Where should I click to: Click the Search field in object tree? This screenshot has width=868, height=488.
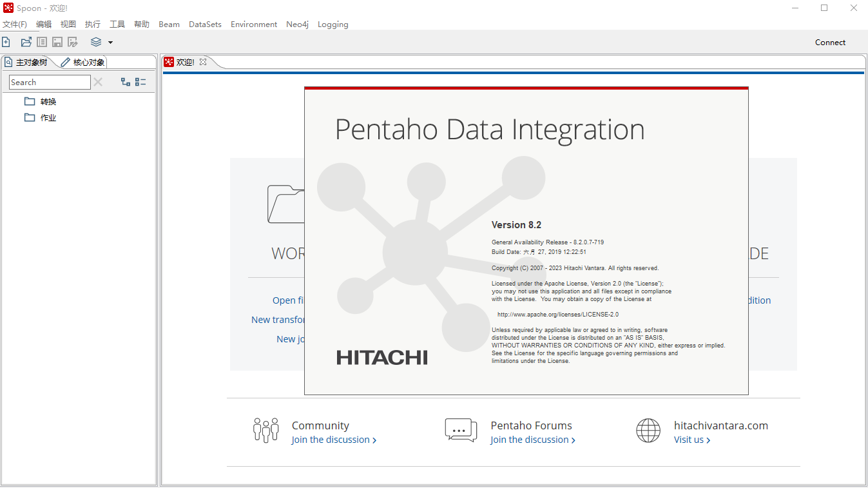(x=50, y=82)
